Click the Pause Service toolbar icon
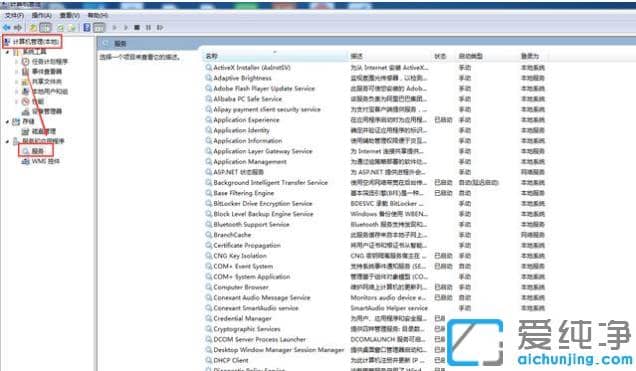 pyautogui.click(x=148, y=28)
